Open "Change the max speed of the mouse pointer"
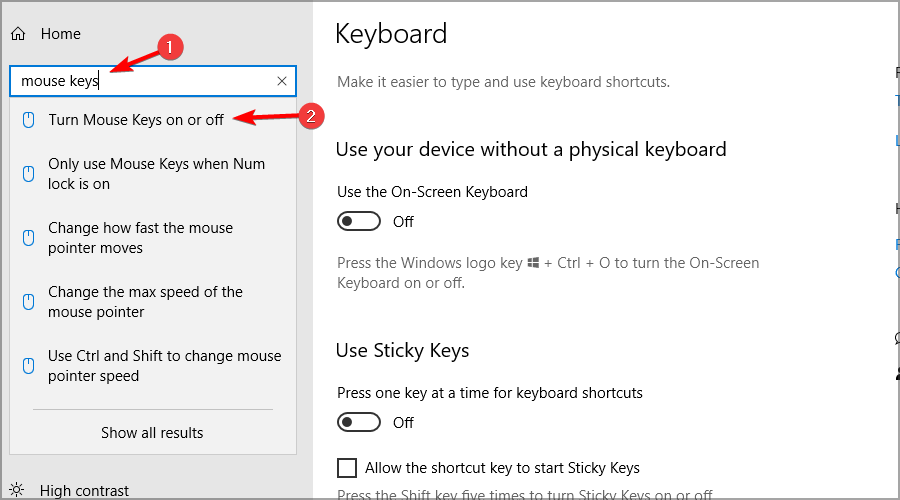This screenshot has width=900, height=500. click(x=145, y=302)
